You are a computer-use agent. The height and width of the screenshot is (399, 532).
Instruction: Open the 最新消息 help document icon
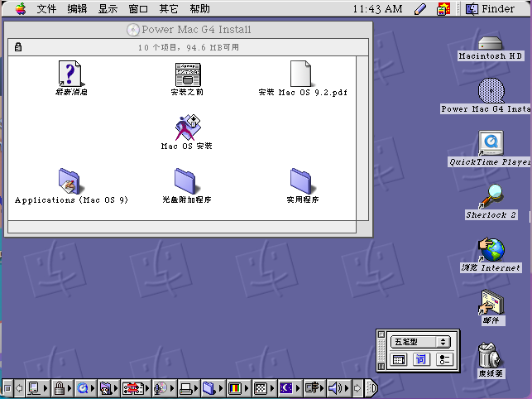click(x=69, y=74)
